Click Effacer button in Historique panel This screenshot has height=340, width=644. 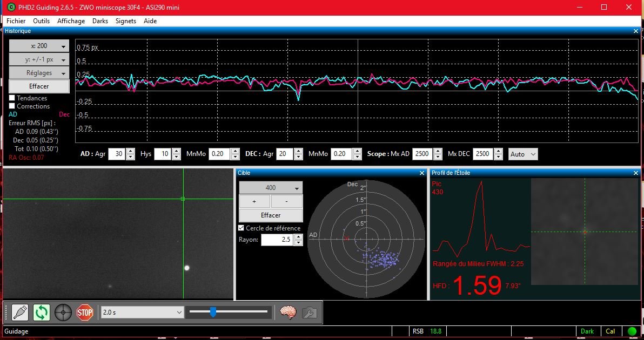pos(39,86)
